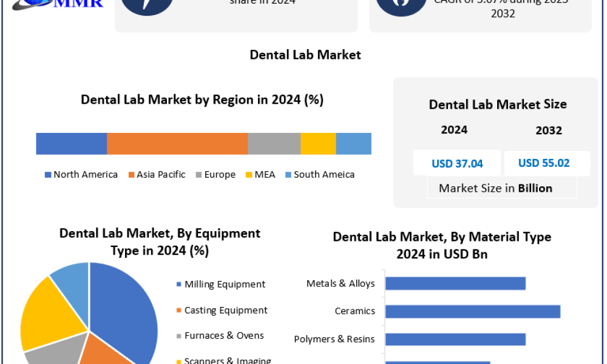The width and height of the screenshot is (607, 364).
Task: Click the South America light blue bar segment
Action: (x=354, y=144)
